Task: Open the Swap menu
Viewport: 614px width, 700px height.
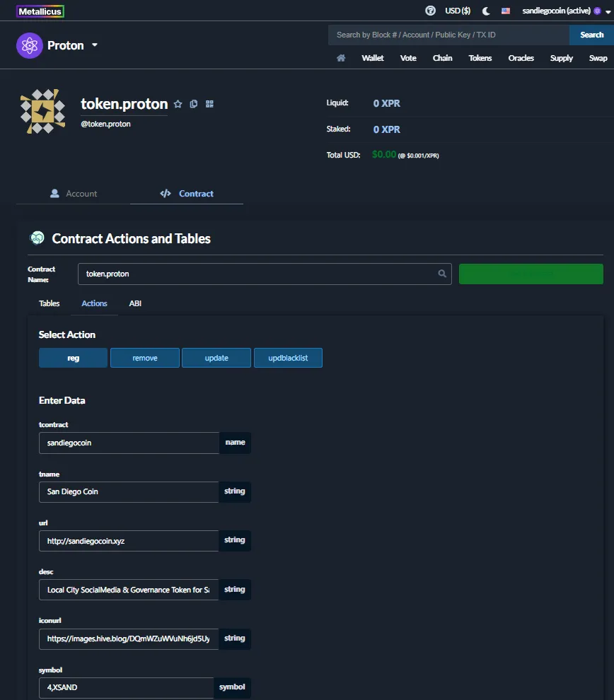Action: [598, 58]
